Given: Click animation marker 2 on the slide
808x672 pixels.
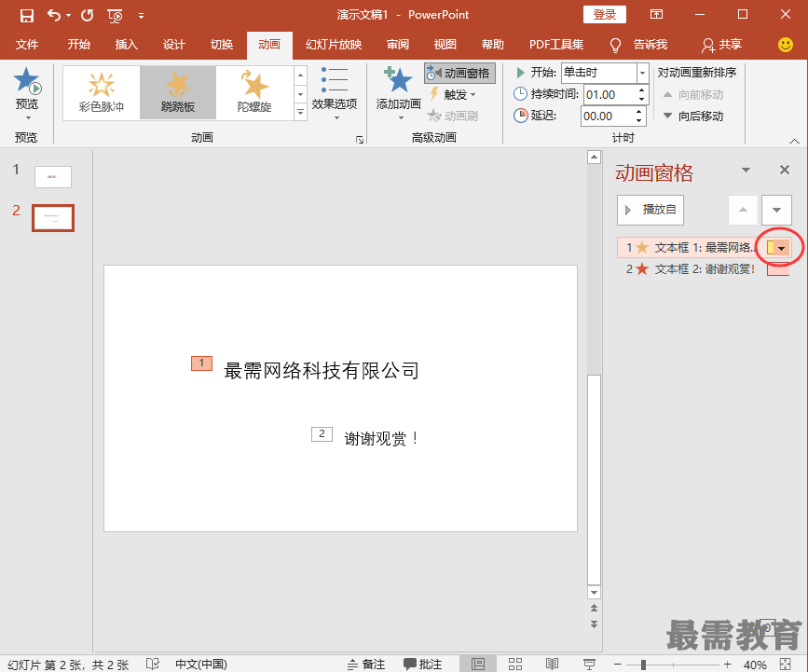Looking at the screenshot, I should 322,434.
